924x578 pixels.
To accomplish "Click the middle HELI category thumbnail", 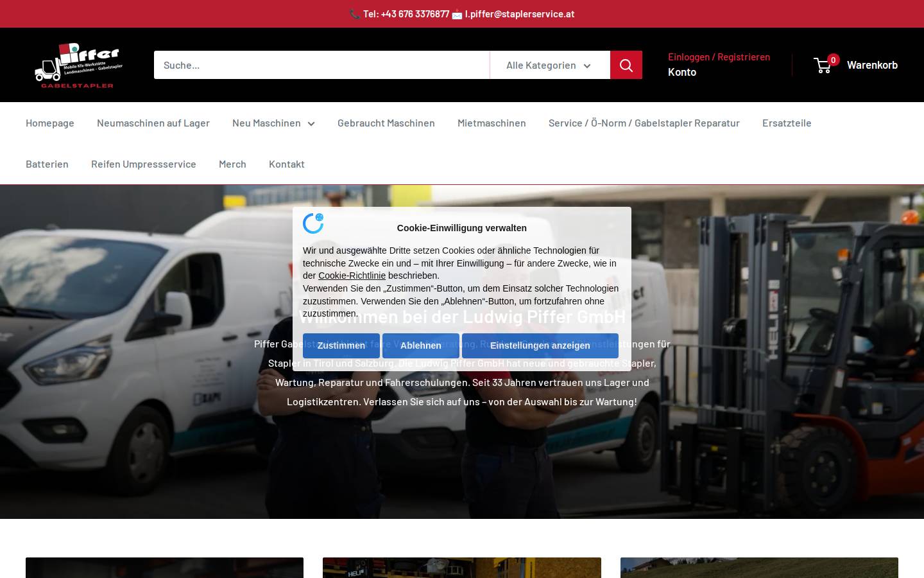I will coord(462,568).
